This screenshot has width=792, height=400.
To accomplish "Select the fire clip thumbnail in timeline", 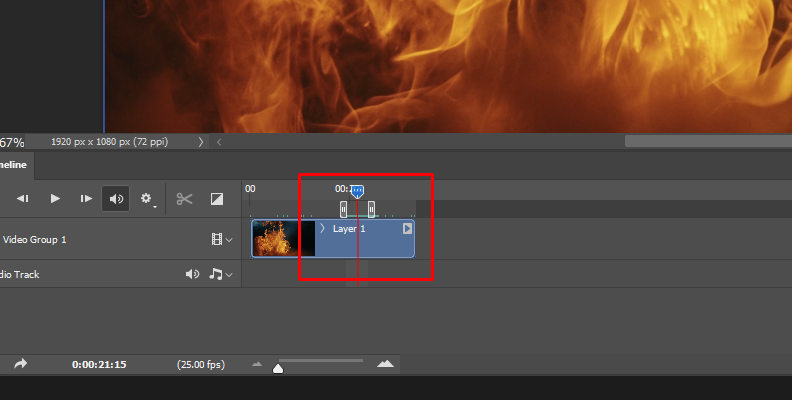I will [x=272, y=239].
